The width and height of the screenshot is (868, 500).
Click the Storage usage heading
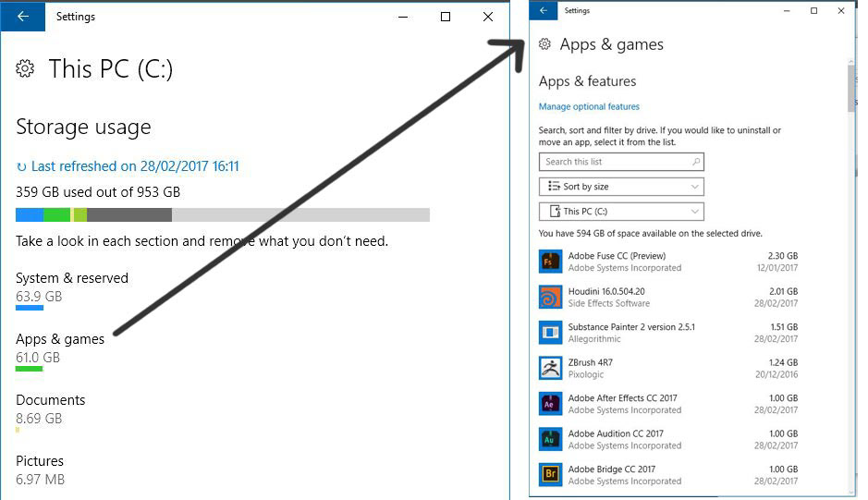83,128
